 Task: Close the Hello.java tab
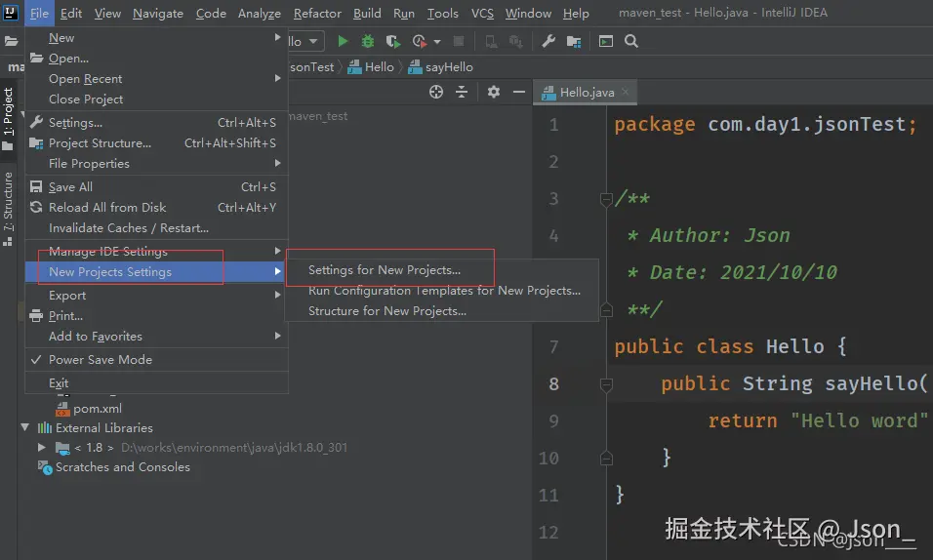[x=625, y=92]
